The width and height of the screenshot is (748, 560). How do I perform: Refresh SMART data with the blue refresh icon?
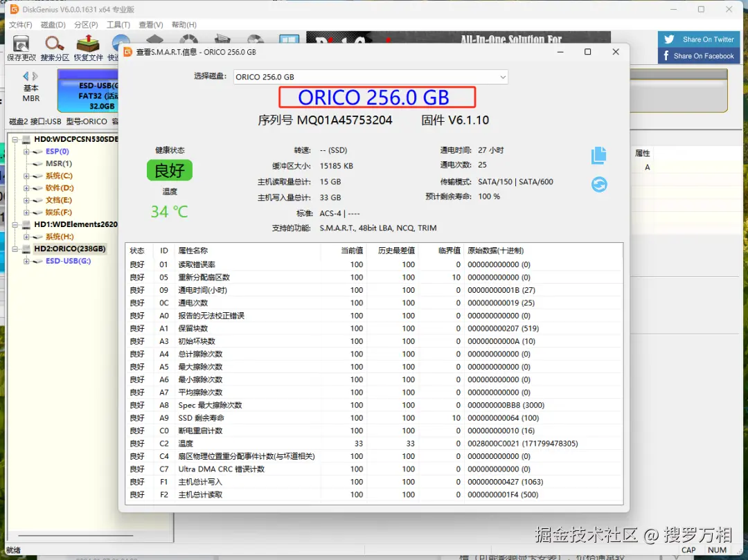[599, 184]
